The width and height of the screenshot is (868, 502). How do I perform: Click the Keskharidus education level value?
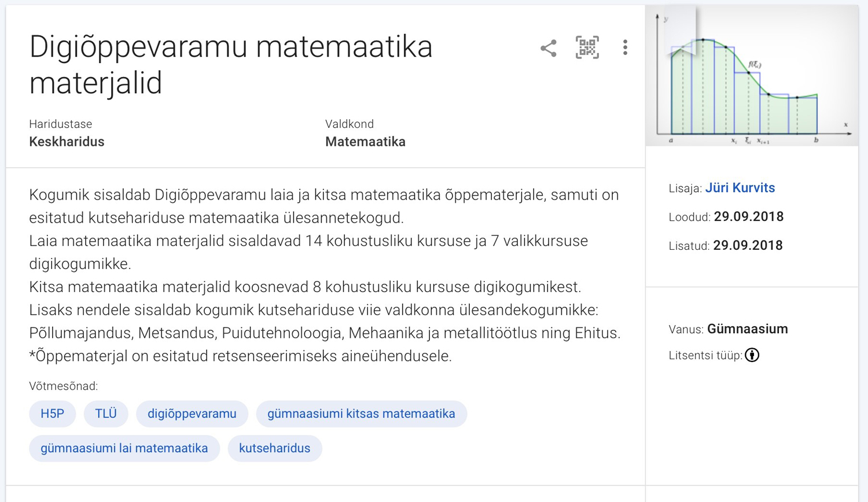[x=67, y=142]
